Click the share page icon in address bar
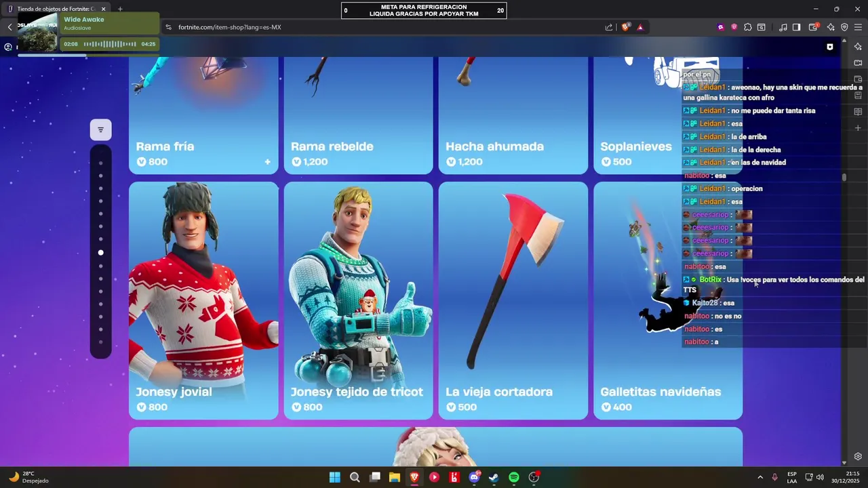This screenshot has height=488, width=868. point(609,27)
